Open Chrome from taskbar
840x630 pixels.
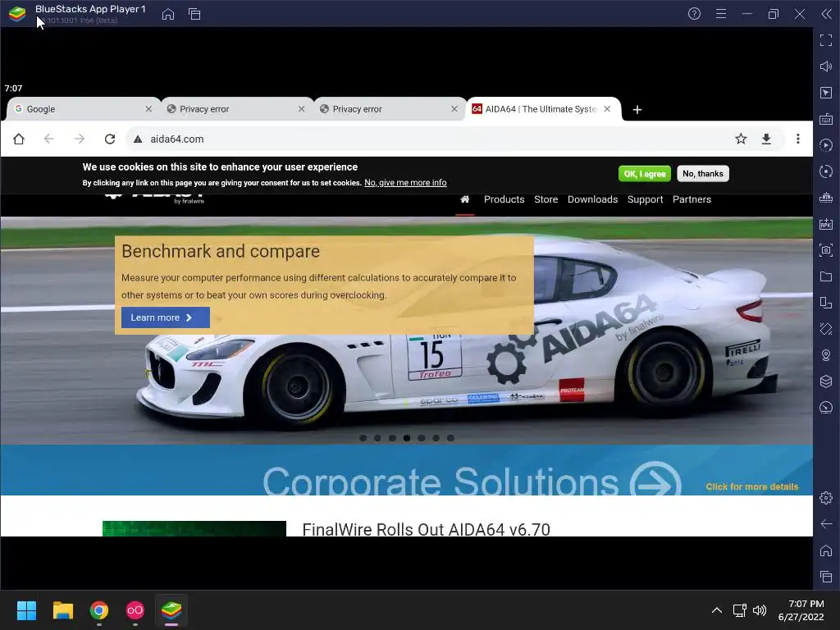point(99,610)
